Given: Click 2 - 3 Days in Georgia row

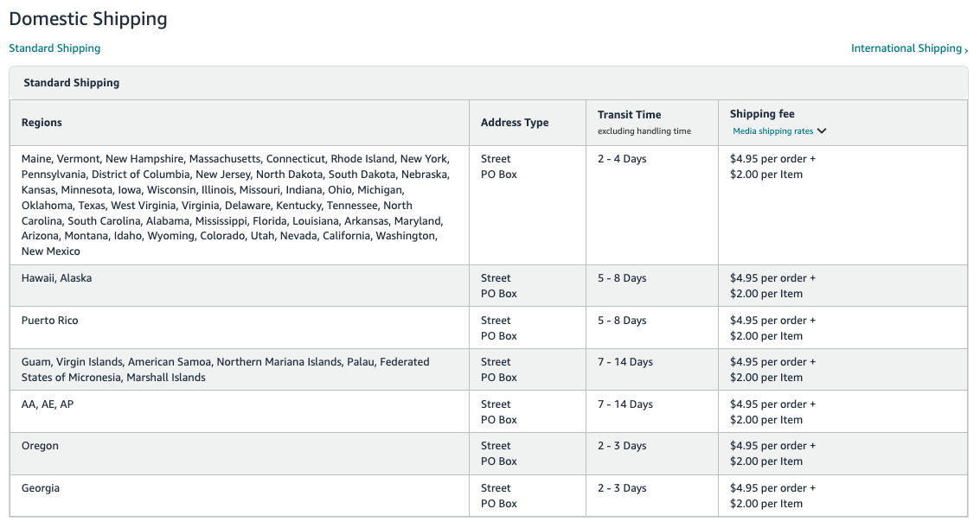Looking at the screenshot, I should tap(622, 489).
